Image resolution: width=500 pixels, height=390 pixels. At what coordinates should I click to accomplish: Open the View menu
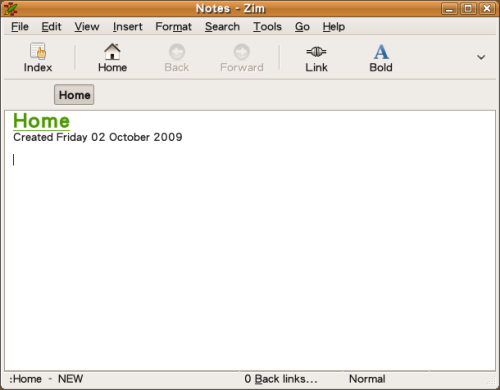tap(87, 26)
